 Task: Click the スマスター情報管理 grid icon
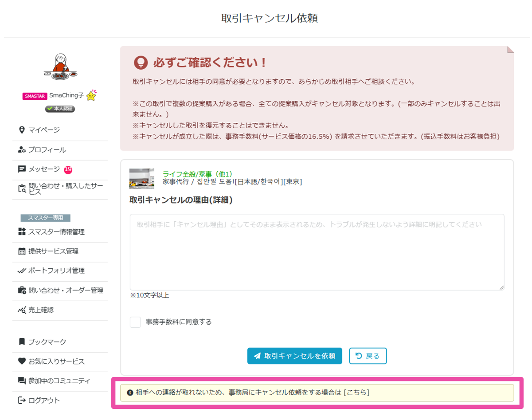[x=22, y=232]
